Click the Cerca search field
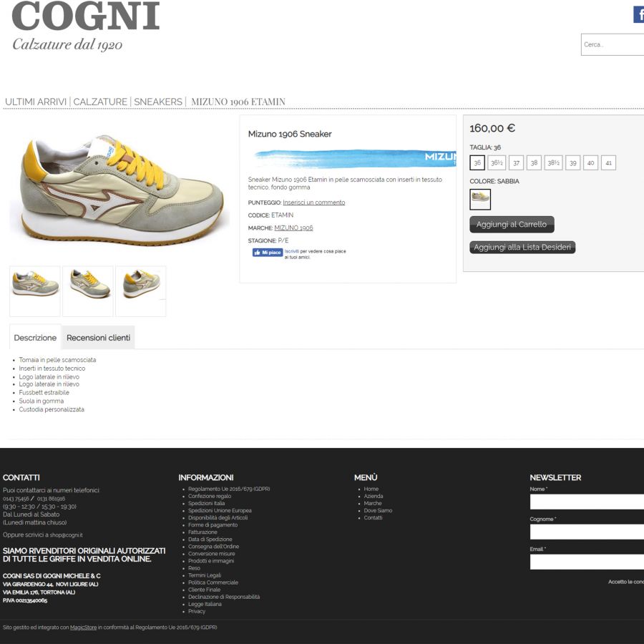Image resolution: width=644 pixels, height=644 pixels. tap(613, 44)
